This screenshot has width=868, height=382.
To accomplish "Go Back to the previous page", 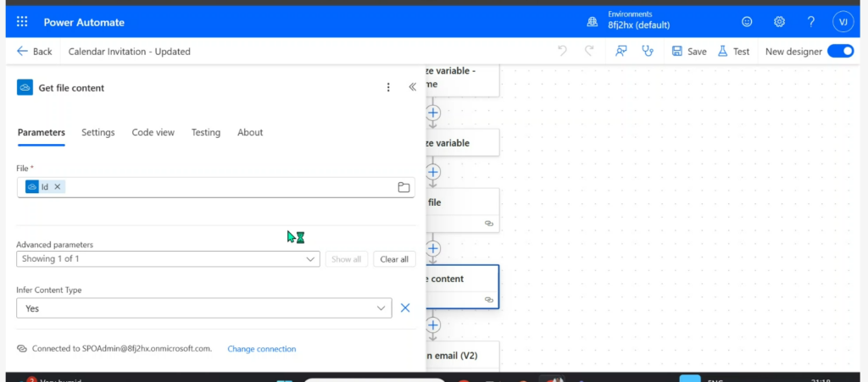I will pyautogui.click(x=34, y=51).
